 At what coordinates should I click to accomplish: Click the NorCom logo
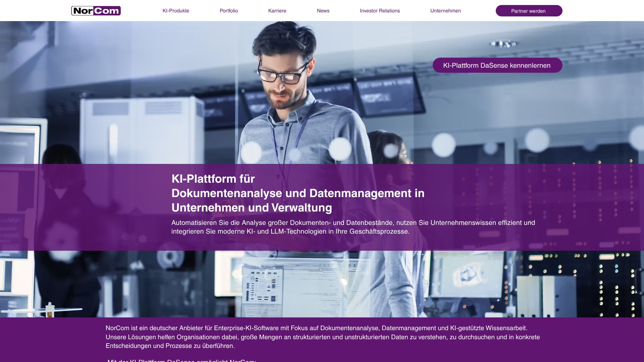point(96,11)
